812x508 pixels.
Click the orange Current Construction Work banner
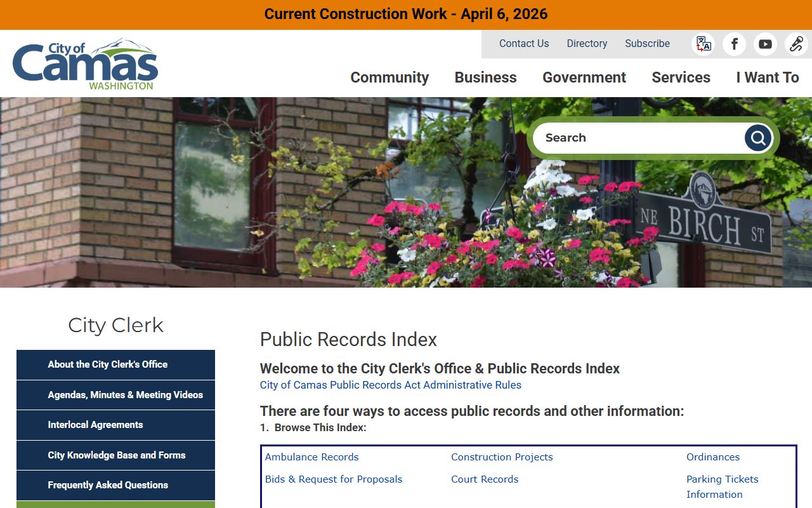click(406, 14)
